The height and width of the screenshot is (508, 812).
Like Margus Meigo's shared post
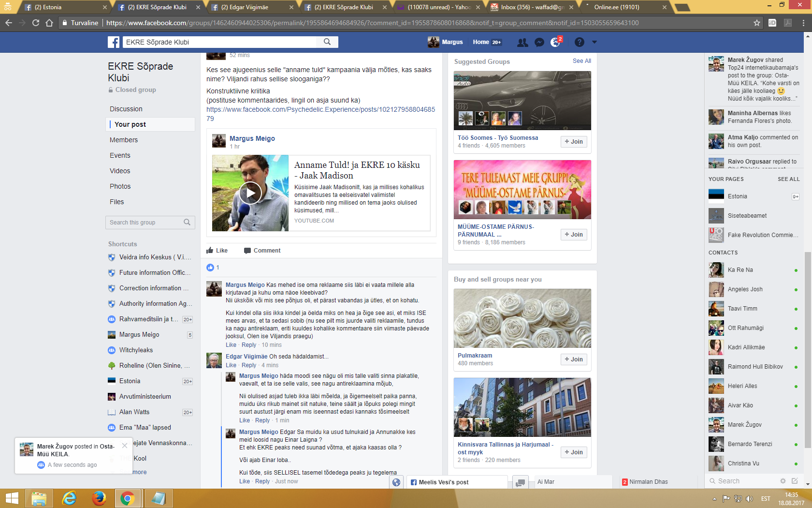click(217, 251)
